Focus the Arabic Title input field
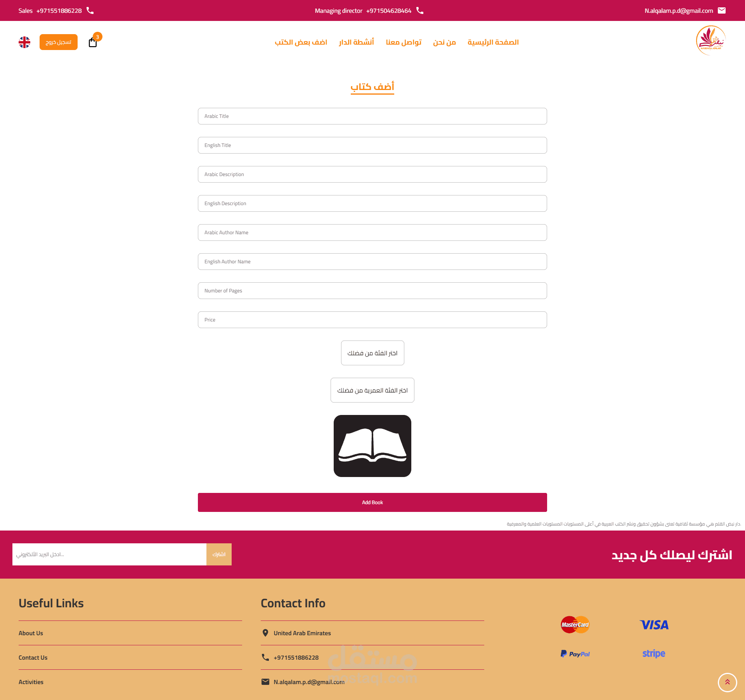The width and height of the screenshot is (745, 700). (372, 116)
